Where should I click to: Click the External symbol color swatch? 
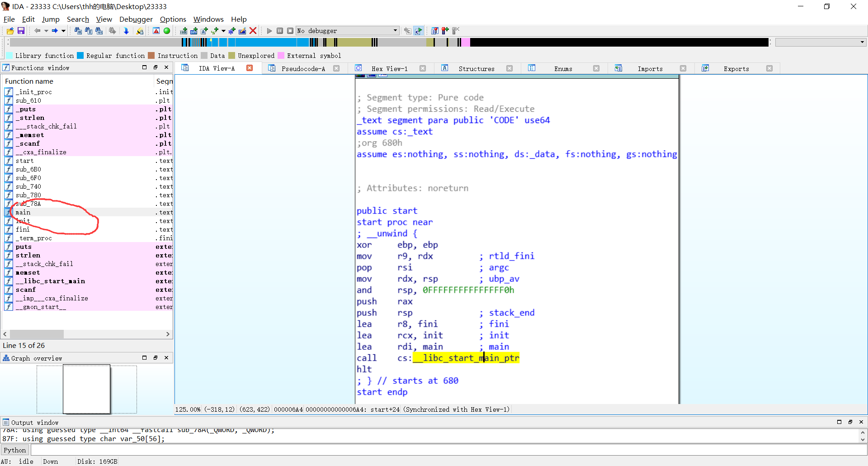click(281, 56)
